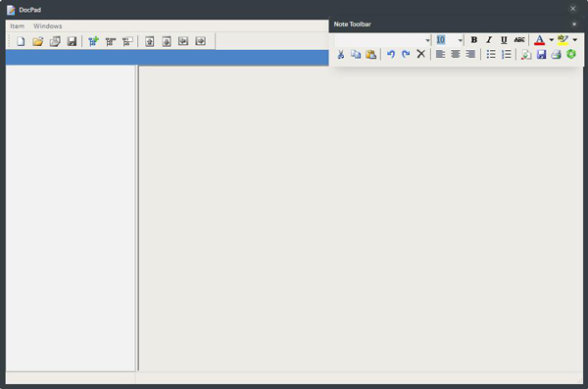Expand the highlight color options arrow
The image size is (588, 389).
pyautogui.click(x=575, y=40)
